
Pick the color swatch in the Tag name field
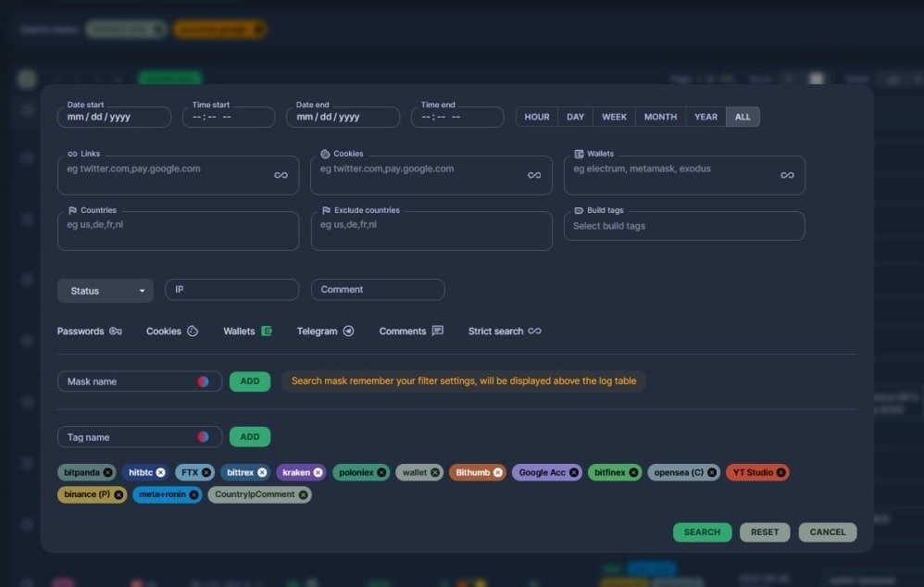point(203,437)
